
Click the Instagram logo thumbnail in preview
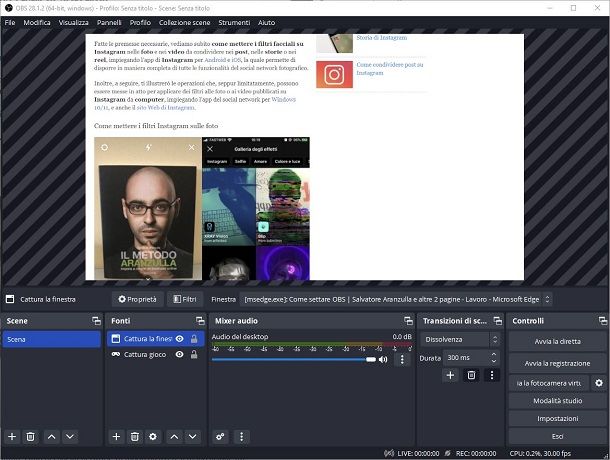[334, 74]
